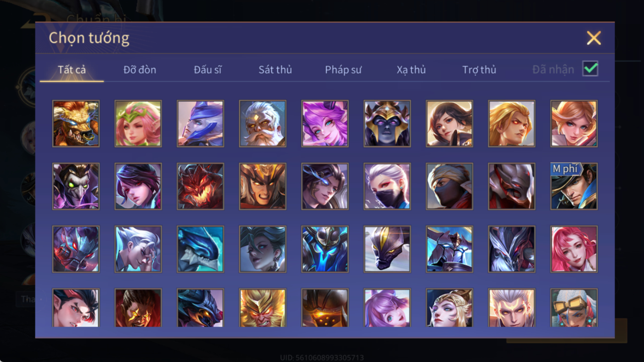Choose the blue shark creature hero
644x362 pixels.
[x=200, y=249]
